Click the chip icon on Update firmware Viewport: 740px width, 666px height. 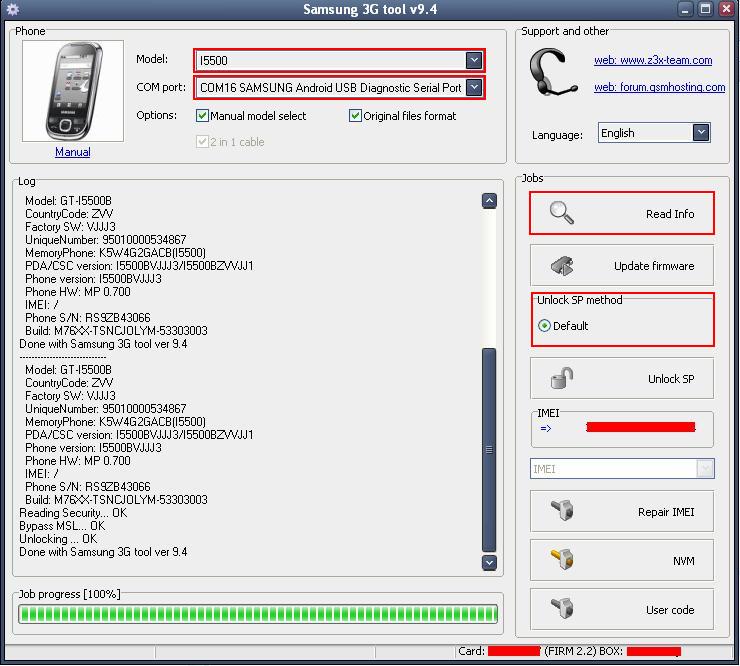[562, 266]
